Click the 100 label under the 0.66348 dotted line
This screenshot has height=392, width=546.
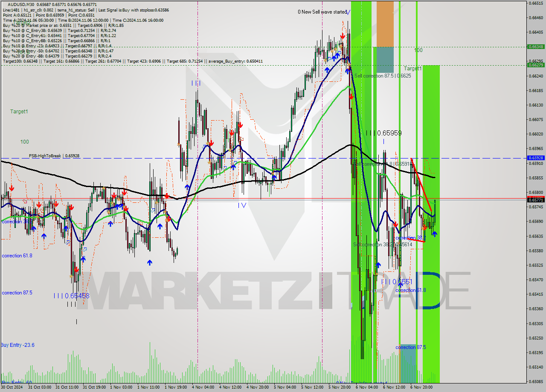point(418,50)
